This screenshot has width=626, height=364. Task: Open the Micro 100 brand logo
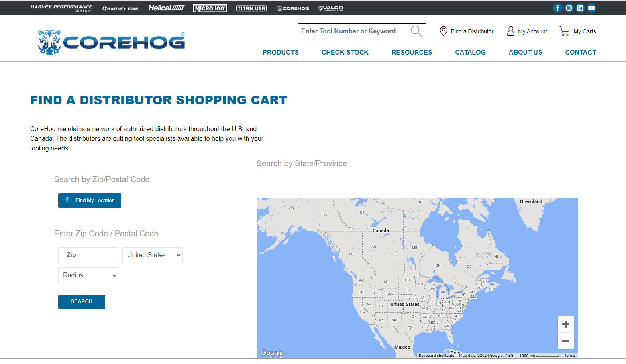click(210, 8)
